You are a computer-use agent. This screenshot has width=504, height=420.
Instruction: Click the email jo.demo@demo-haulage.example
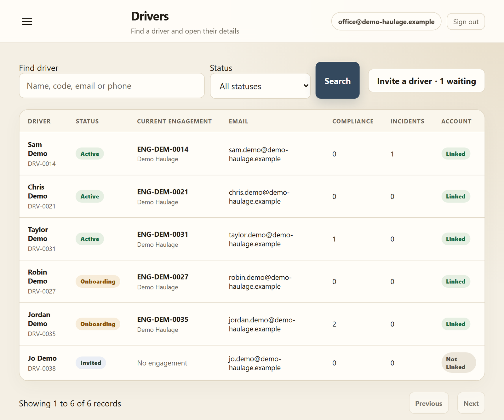pyautogui.click(x=255, y=363)
